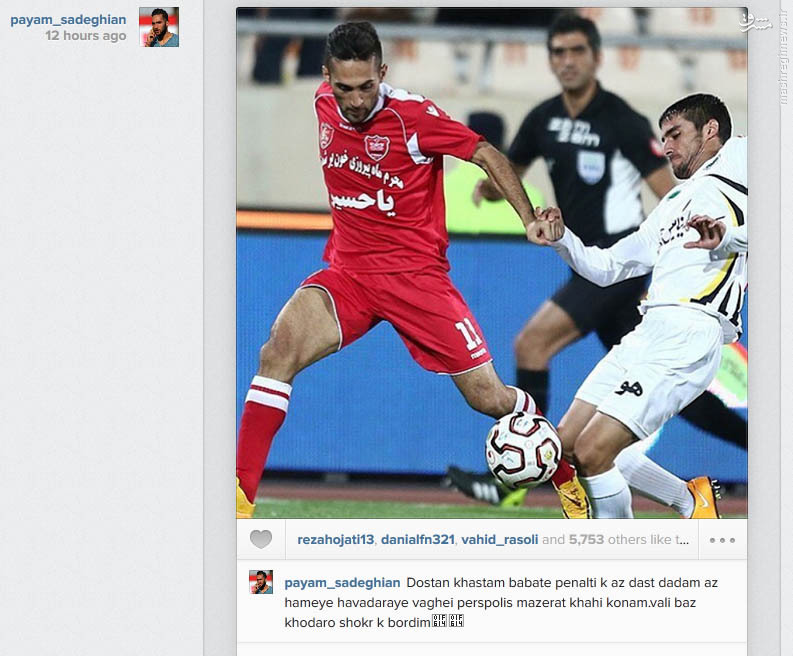Viewport: 793px width, 656px height.
Task: Open payam_sadeghian's profile picture beside the timestamp
Action: point(159,27)
